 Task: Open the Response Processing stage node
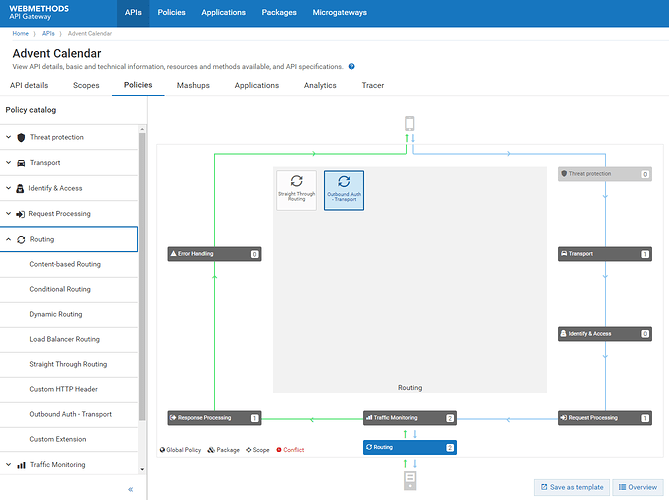click(214, 417)
